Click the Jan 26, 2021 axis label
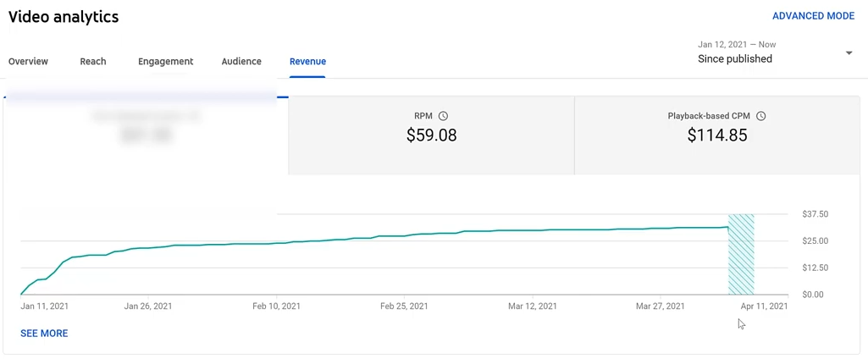Image resolution: width=868 pixels, height=359 pixels. (x=148, y=307)
